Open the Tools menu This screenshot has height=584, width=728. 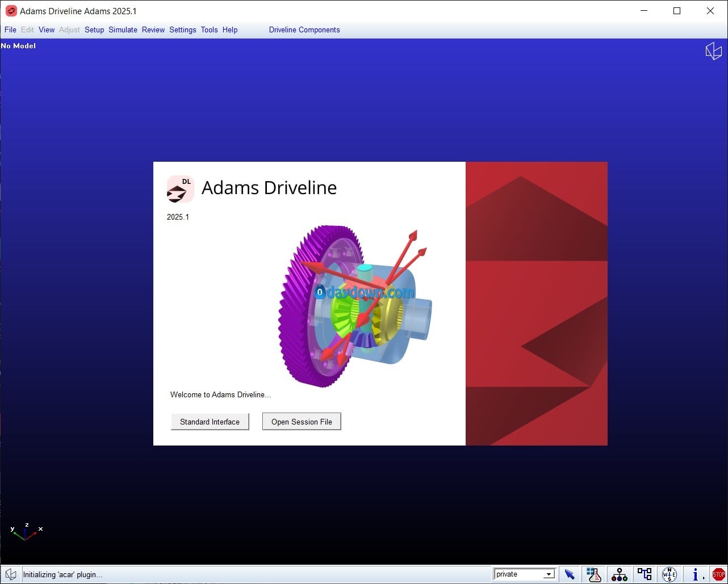coord(209,30)
